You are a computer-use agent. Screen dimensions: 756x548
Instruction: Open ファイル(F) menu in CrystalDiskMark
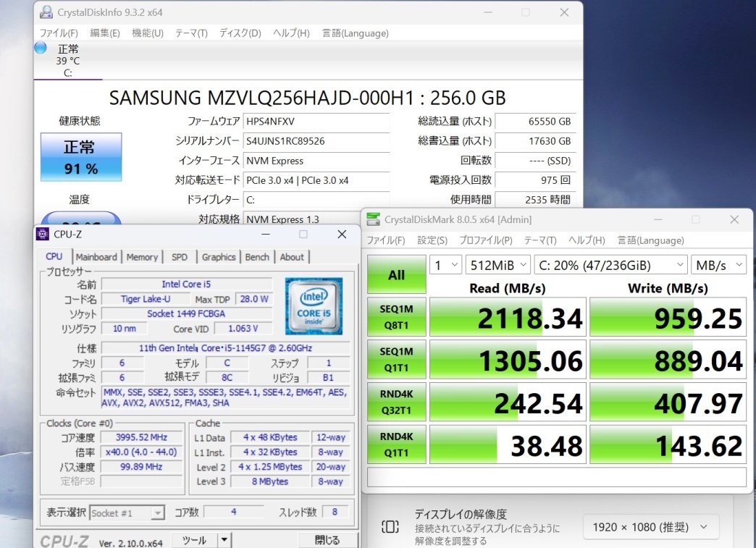point(386,240)
